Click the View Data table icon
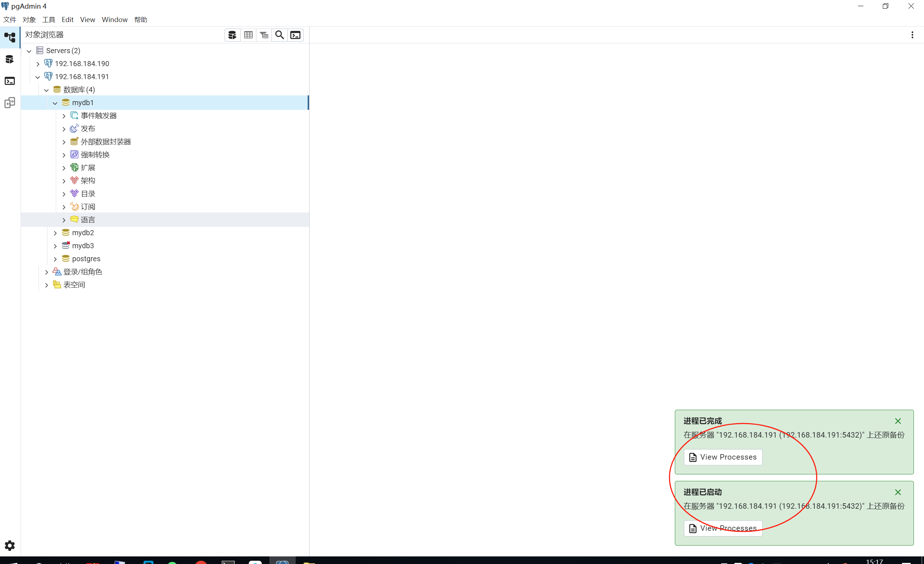 (x=248, y=35)
